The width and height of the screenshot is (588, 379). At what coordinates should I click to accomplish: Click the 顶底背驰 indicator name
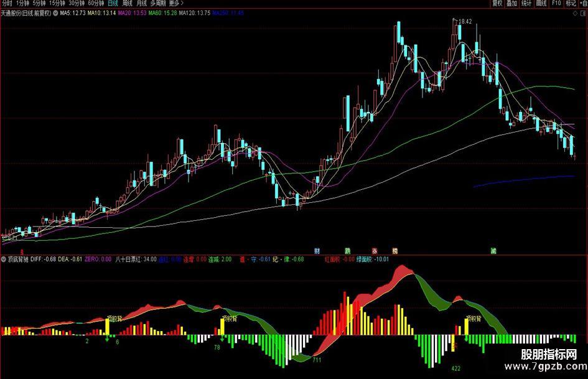coord(18,260)
